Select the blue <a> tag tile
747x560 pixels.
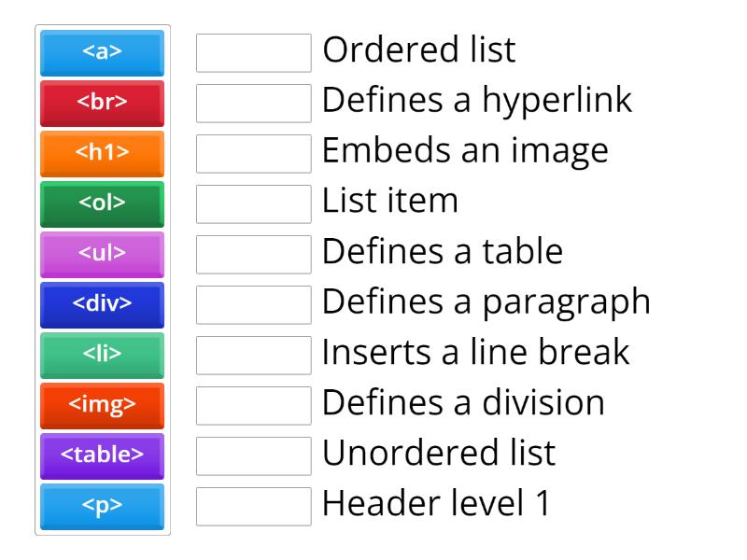click(102, 53)
